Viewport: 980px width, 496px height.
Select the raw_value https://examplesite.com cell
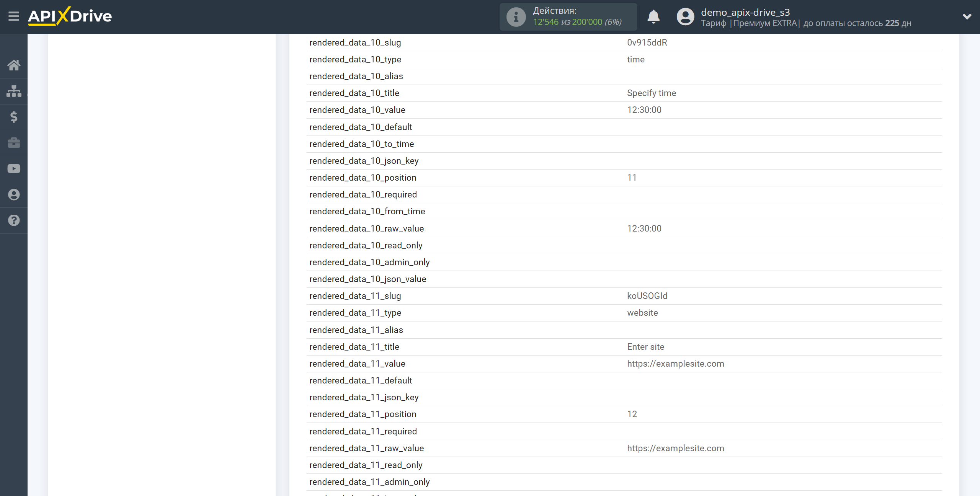coord(675,448)
